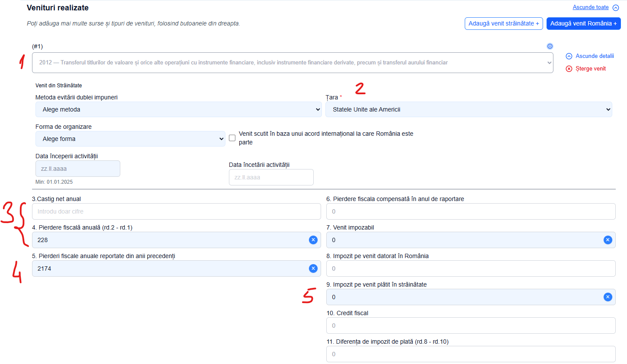Click Adaugă venit România + button

(x=583, y=23)
